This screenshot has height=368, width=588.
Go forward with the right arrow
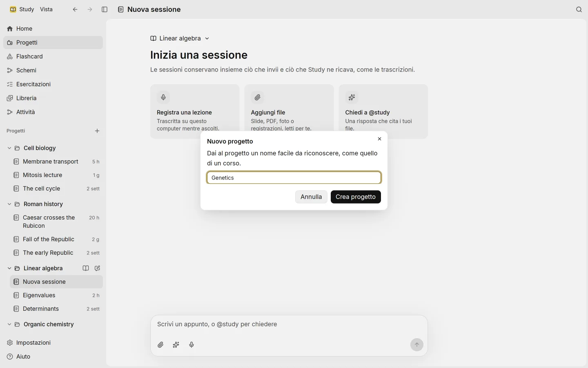point(90,9)
